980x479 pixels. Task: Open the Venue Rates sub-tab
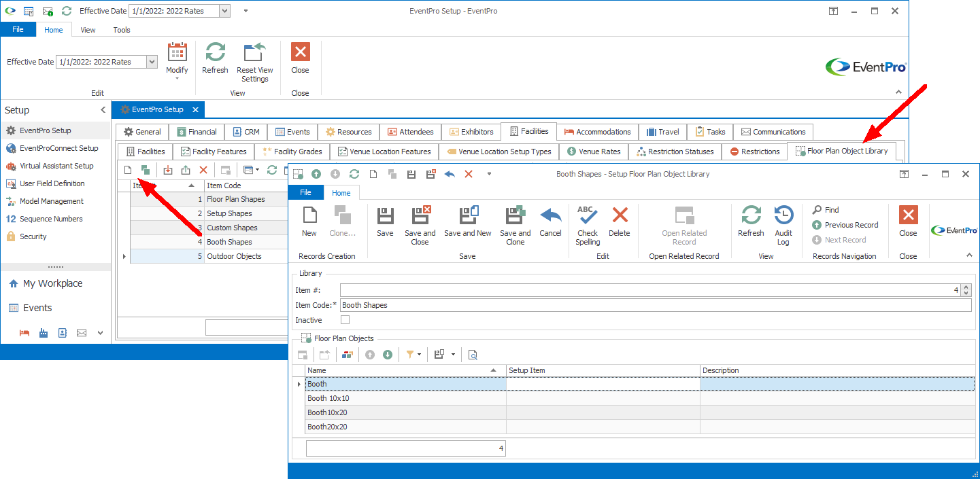(592, 152)
